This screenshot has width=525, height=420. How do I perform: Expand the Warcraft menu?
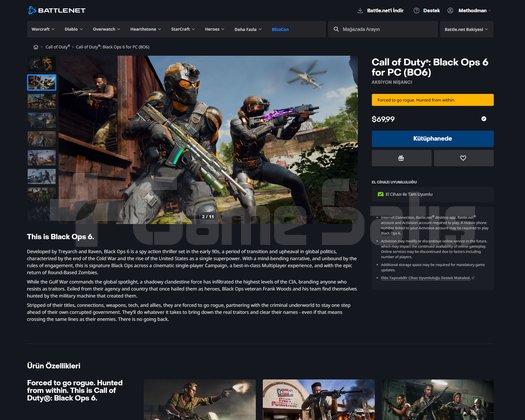43,29
